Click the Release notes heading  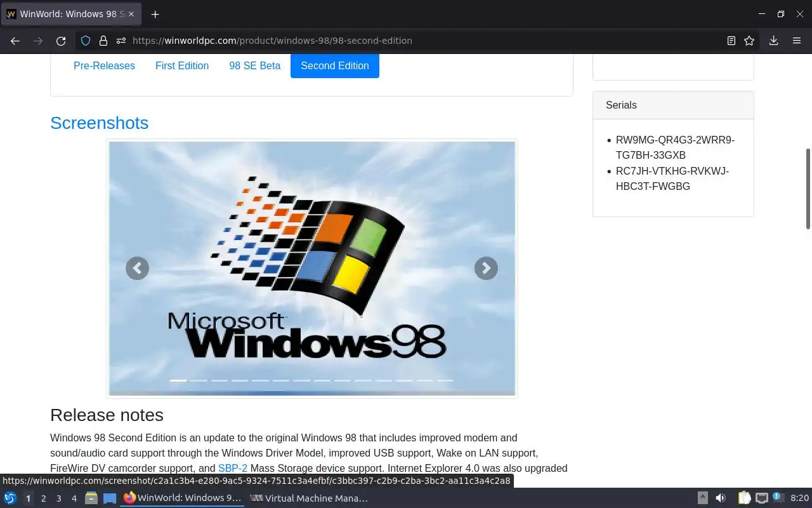(107, 415)
